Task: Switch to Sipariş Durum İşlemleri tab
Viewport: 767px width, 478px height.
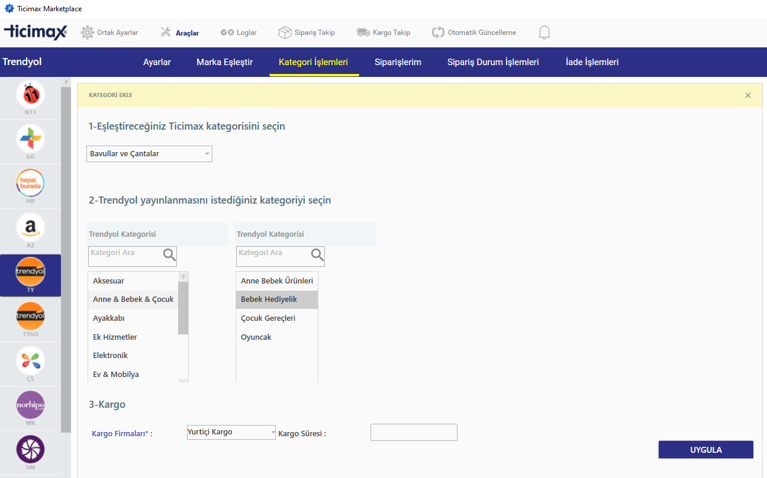Action: point(493,62)
